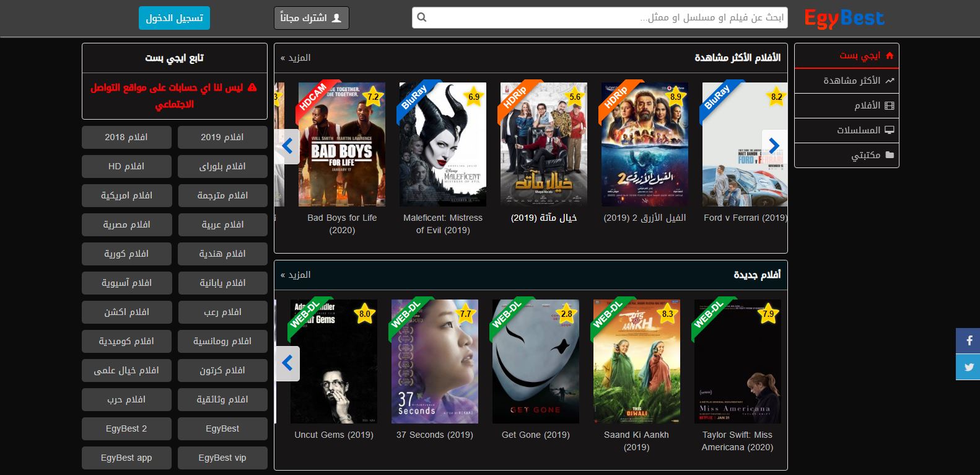The image size is (980, 475).
Task: Open المسلسلات sidebar menu item
Action: tap(846, 130)
